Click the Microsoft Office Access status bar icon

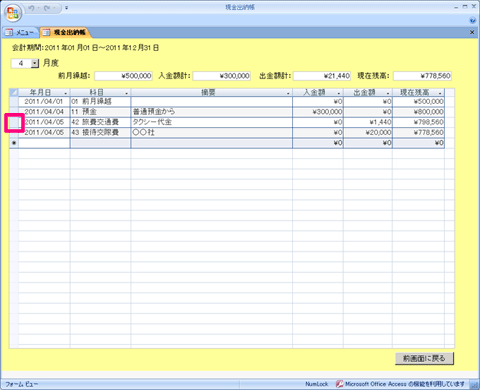(x=340, y=384)
